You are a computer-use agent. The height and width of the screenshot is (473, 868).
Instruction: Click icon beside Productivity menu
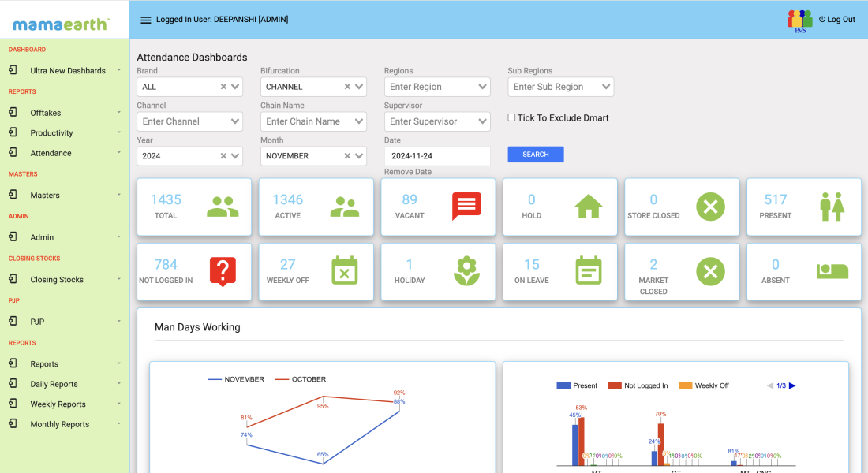click(x=13, y=132)
